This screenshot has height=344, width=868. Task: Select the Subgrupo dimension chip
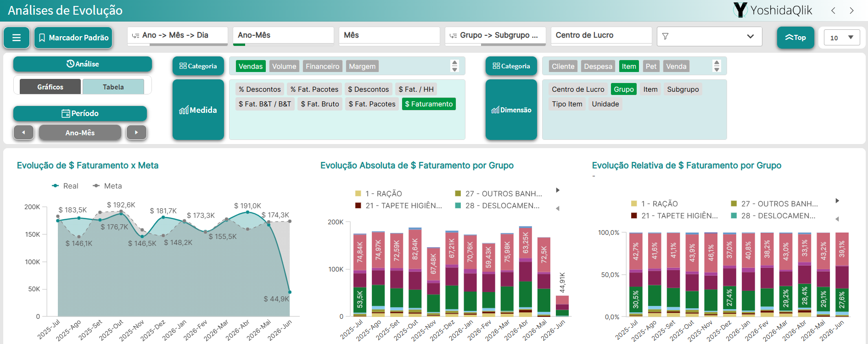pyautogui.click(x=683, y=89)
